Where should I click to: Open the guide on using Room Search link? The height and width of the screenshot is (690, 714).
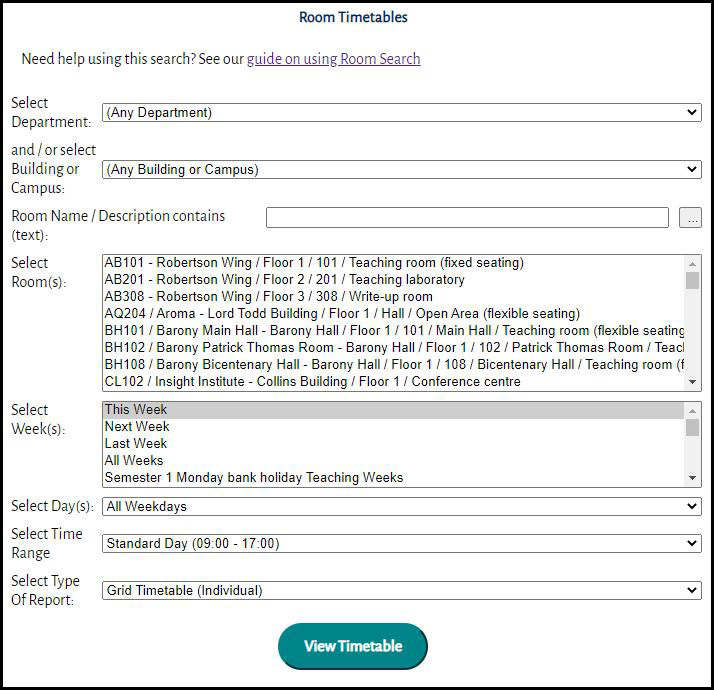pyautogui.click(x=333, y=59)
